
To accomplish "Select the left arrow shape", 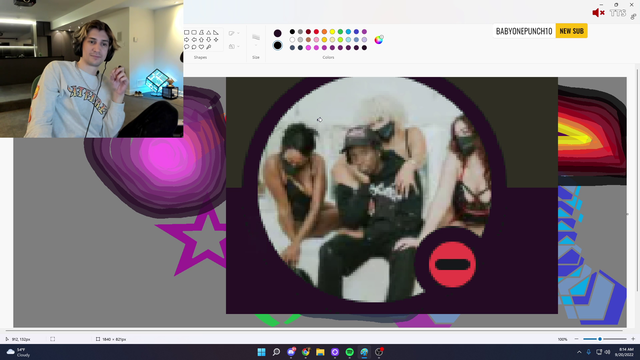I will [194, 40].
